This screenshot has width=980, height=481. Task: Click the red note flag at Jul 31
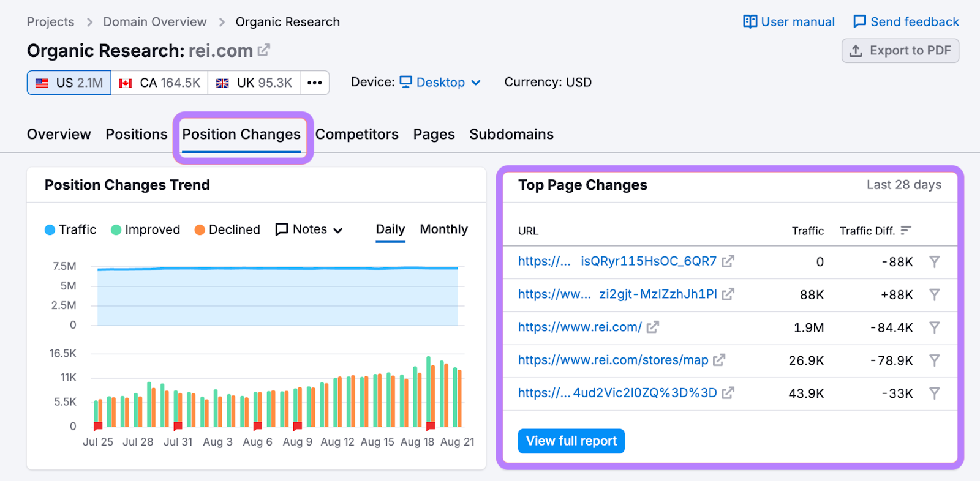coord(178,426)
